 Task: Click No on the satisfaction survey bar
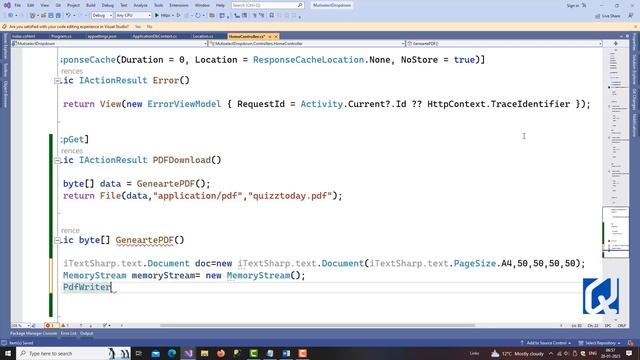tap(149, 27)
